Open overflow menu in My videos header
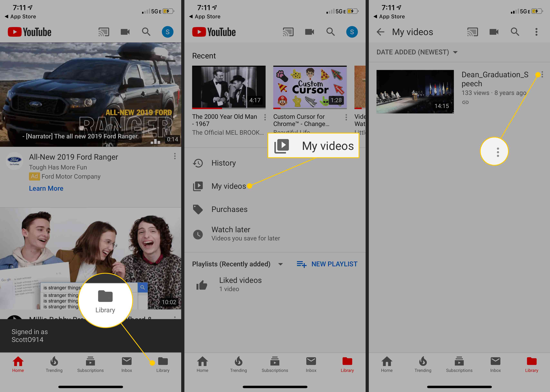 [x=536, y=32]
